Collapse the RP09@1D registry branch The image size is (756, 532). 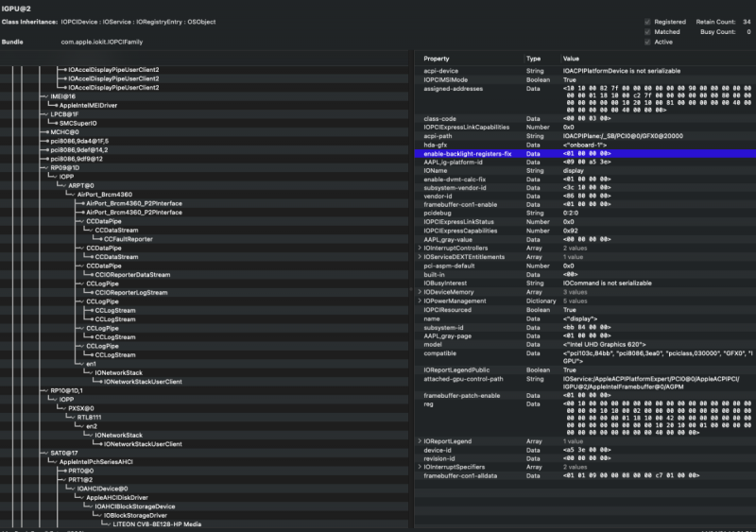[47, 167]
